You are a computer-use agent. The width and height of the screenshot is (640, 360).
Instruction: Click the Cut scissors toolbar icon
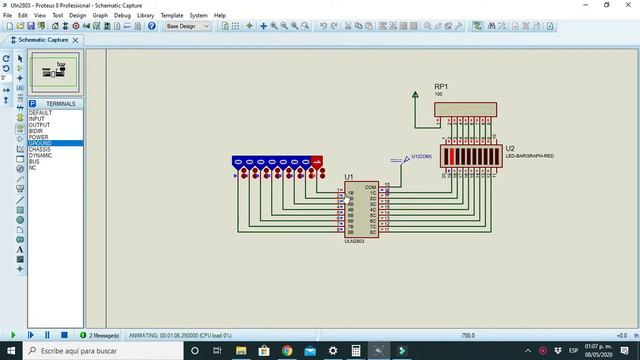348,26
